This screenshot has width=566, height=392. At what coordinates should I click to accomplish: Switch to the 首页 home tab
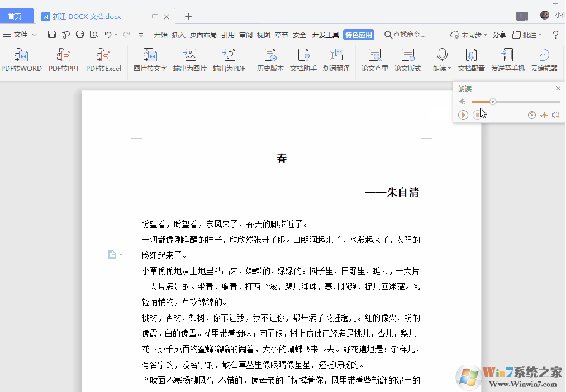[17, 15]
